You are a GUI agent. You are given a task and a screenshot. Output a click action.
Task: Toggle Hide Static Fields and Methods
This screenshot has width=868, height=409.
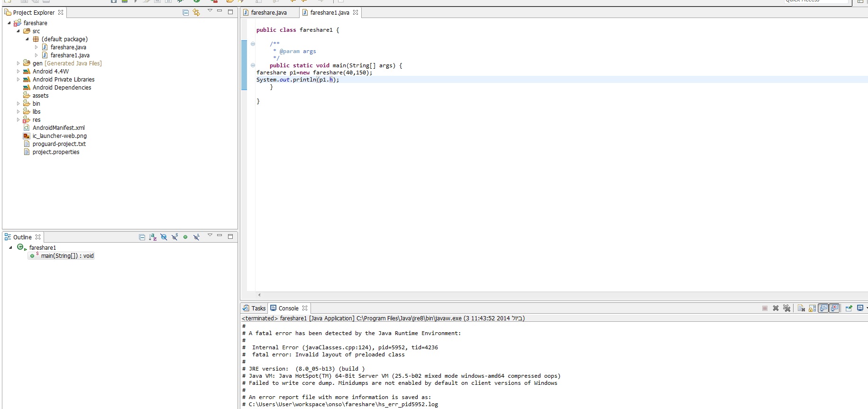pos(174,237)
